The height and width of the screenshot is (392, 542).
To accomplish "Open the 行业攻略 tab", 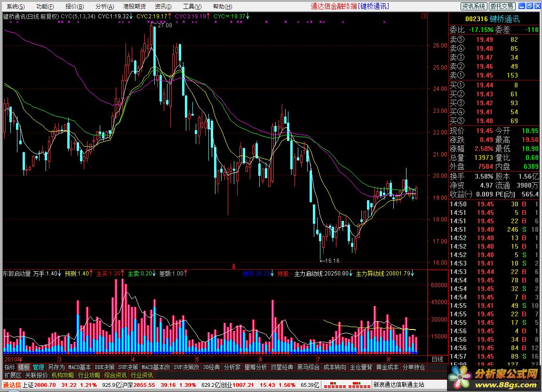I will pos(89,375).
